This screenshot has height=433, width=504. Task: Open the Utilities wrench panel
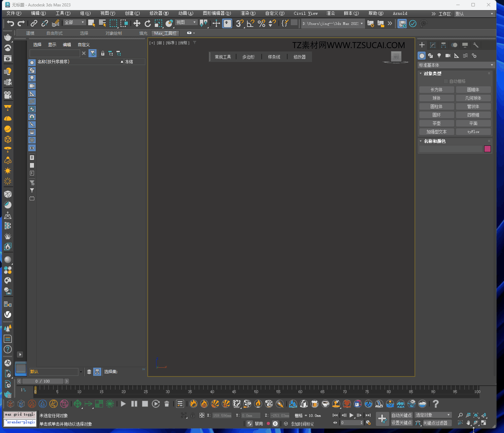click(476, 45)
